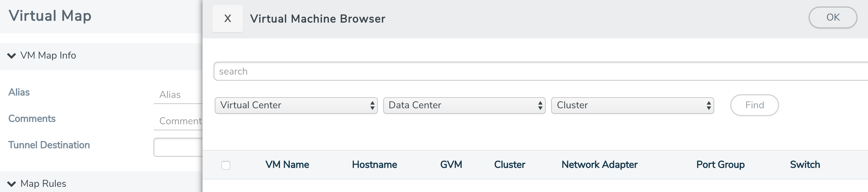The height and width of the screenshot is (192, 868).
Task: Click the Network Adapter column header
Action: (599, 165)
